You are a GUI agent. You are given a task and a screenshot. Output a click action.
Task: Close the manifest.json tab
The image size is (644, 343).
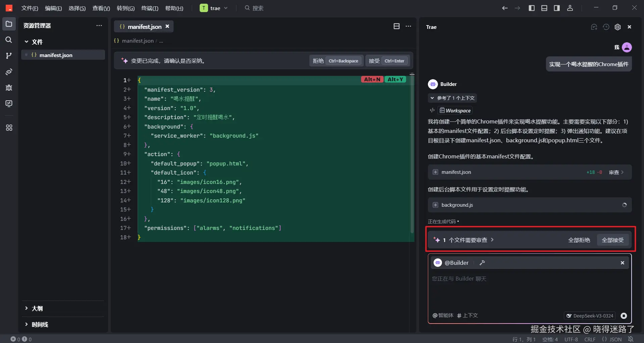[167, 26]
